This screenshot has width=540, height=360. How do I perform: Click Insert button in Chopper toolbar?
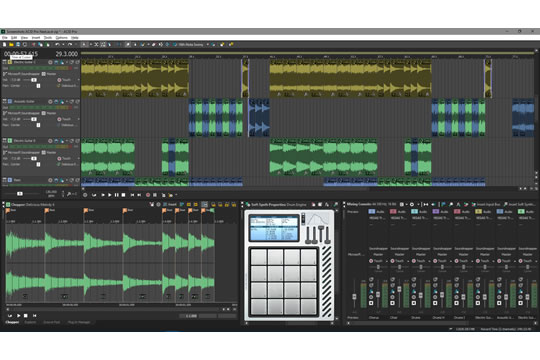click(x=170, y=205)
